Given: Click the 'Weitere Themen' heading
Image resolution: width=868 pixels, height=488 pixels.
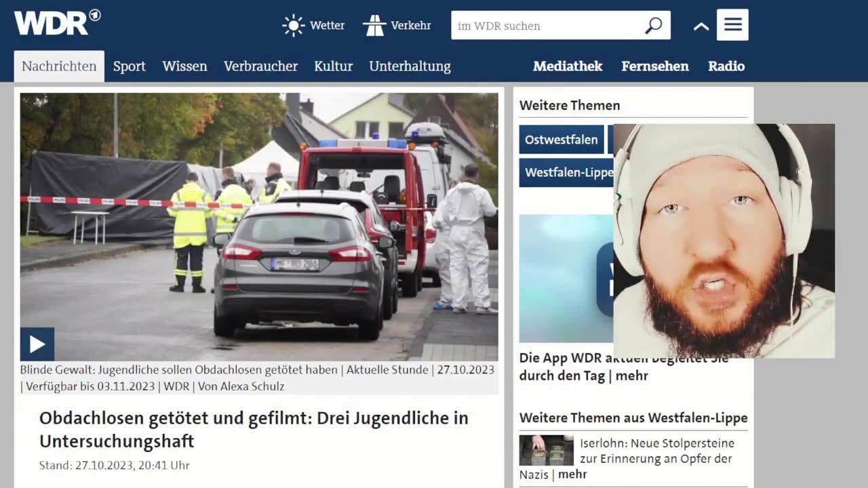Looking at the screenshot, I should coord(570,105).
